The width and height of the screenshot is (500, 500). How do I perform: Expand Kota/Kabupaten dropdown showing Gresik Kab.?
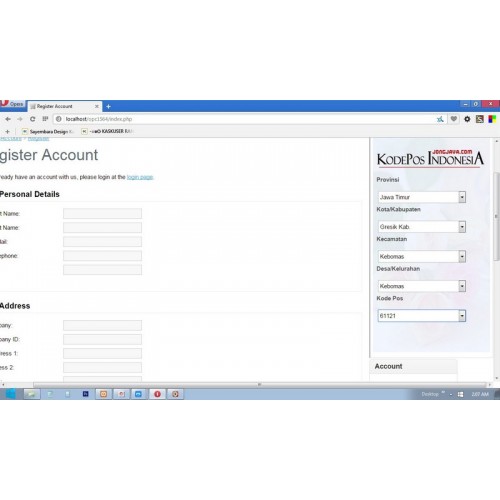pos(422,227)
